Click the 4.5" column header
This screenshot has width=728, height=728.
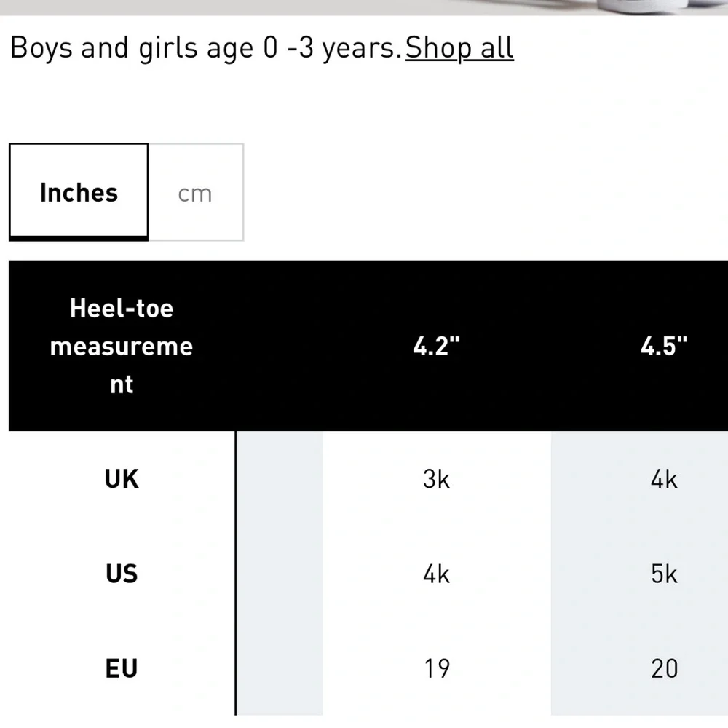[663, 346]
